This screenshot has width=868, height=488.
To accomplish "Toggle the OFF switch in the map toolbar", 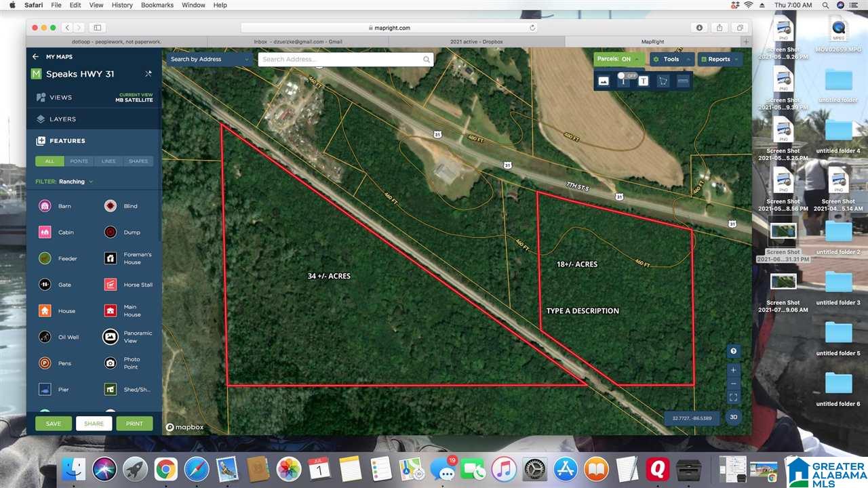I will pyautogui.click(x=628, y=76).
